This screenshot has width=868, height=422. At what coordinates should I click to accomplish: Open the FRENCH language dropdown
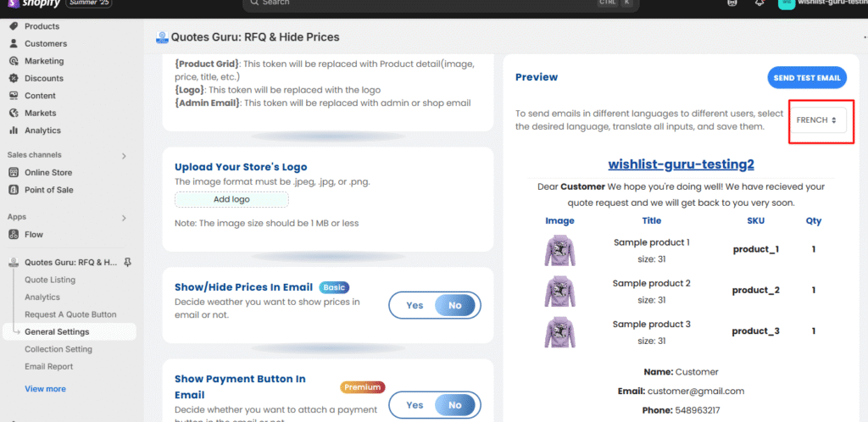coord(818,120)
